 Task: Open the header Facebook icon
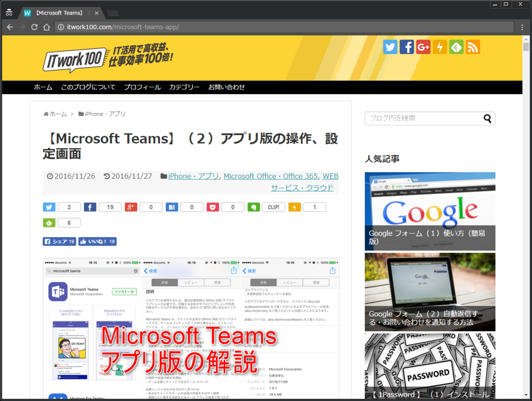pos(407,47)
